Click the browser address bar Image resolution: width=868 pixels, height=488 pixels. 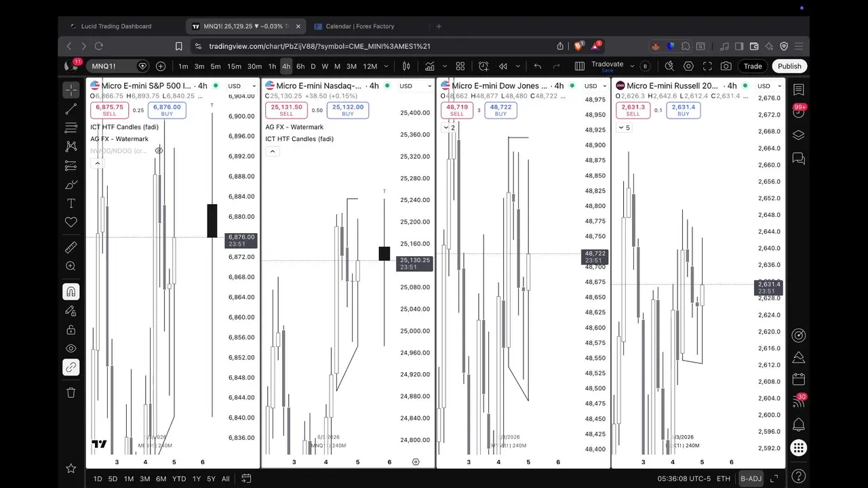point(380,46)
